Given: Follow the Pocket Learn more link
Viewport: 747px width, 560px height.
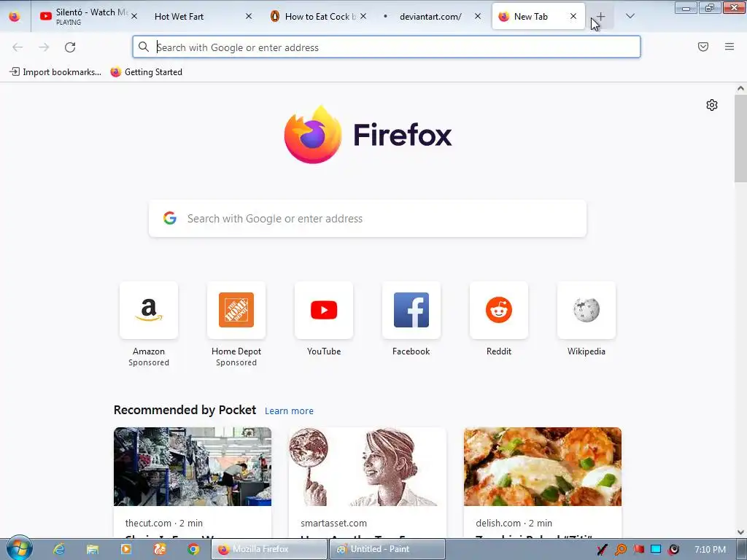Looking at the screenshot, I should [289, 411].
